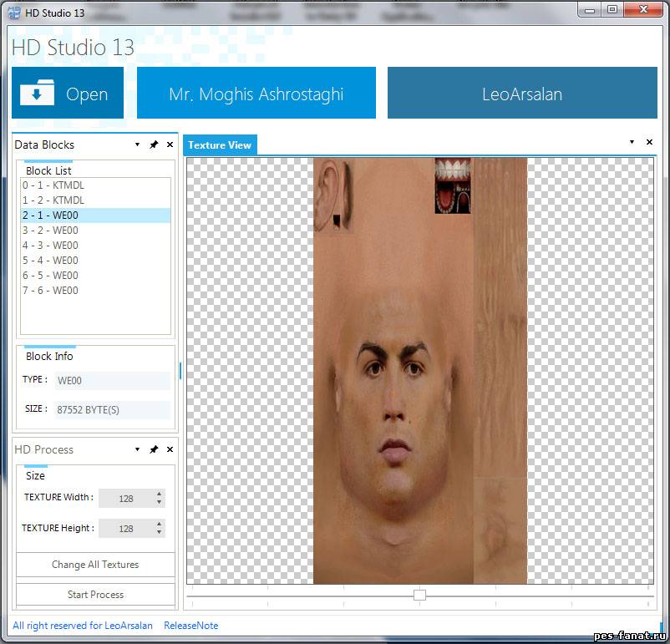Pin the HD Process panel

pyautogui.click(x=154, y=450)
